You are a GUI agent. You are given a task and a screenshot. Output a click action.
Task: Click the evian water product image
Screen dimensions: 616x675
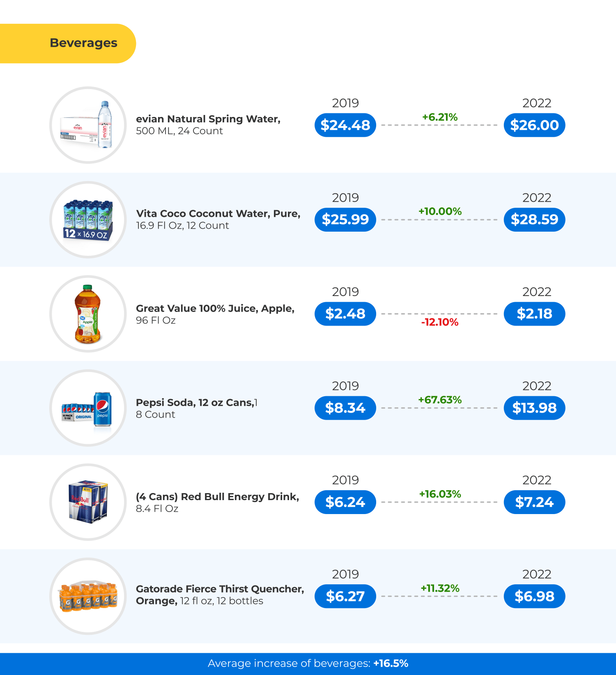88,125
